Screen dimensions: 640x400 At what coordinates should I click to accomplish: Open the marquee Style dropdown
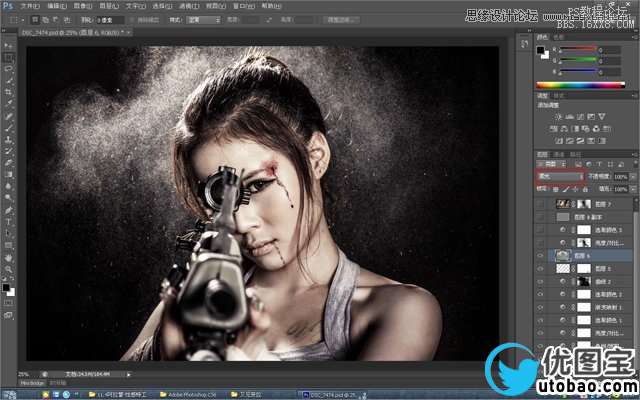point(203,20)
